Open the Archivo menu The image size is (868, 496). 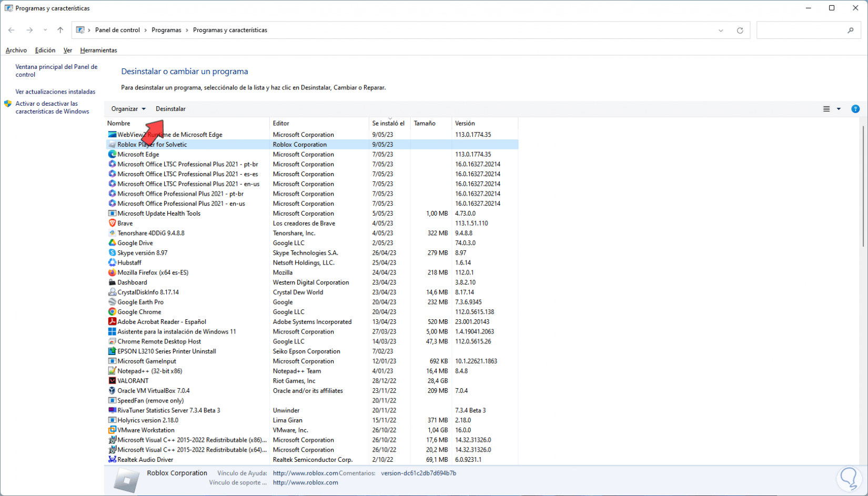pyautogui.click(x=16, y=50)
